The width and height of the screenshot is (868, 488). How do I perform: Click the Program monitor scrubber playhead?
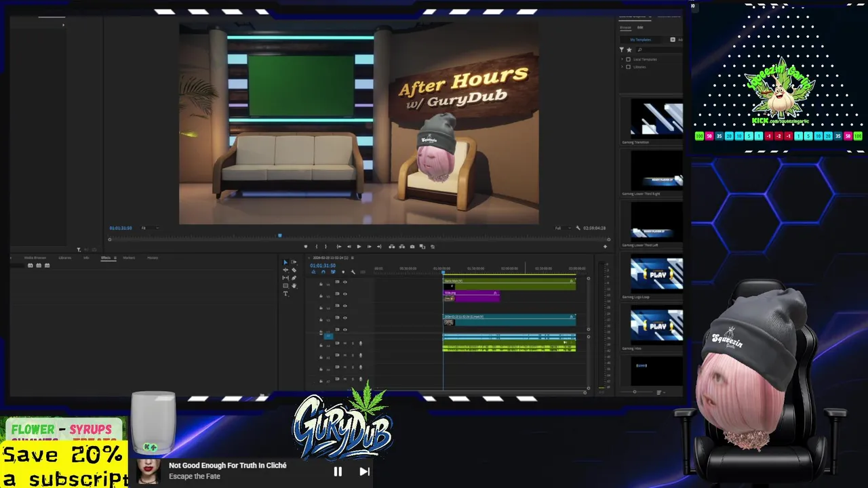point(280,235)
